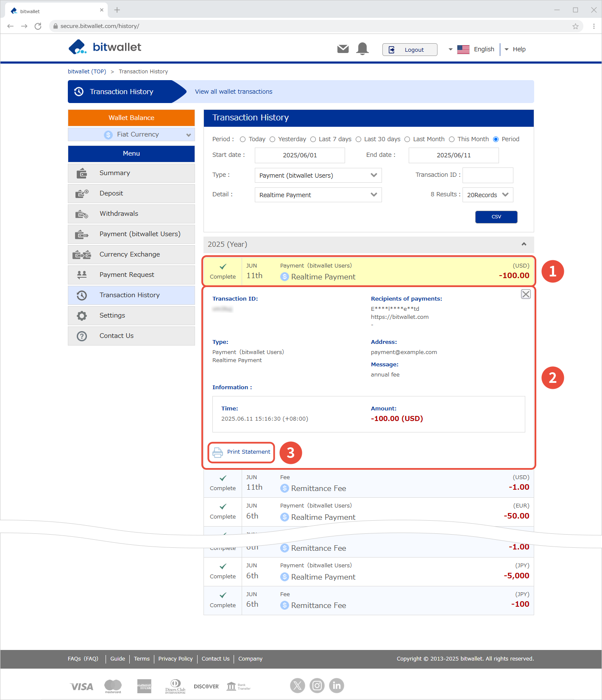Click the notification bell icon
This screenshot has width=602, height=700.
pyautogui.click(x=362, y=49)
